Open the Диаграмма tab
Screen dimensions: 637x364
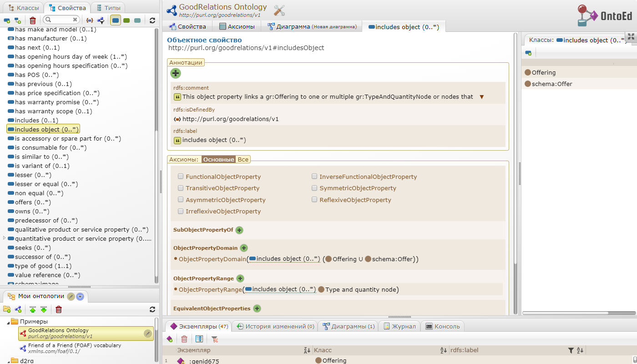click(312, 26)
